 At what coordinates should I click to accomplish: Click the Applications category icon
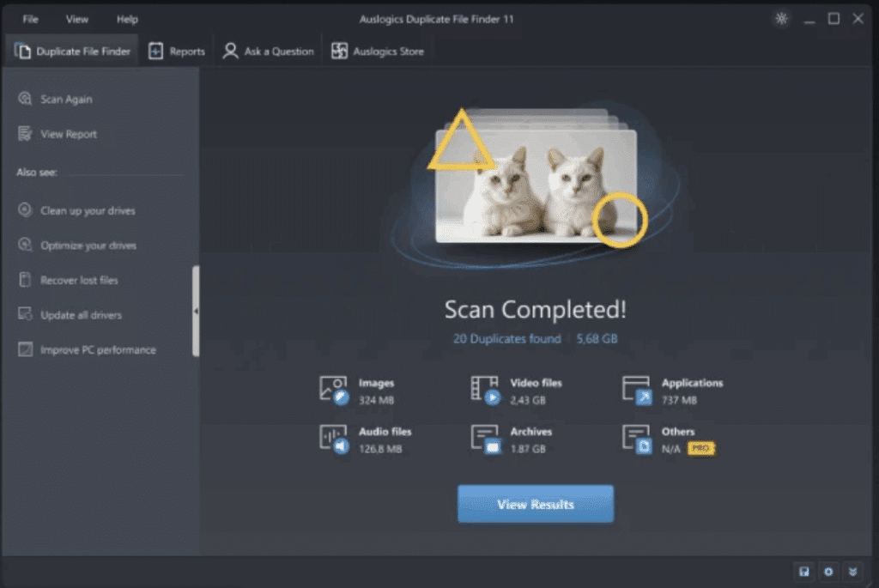(x=637, y=391)
